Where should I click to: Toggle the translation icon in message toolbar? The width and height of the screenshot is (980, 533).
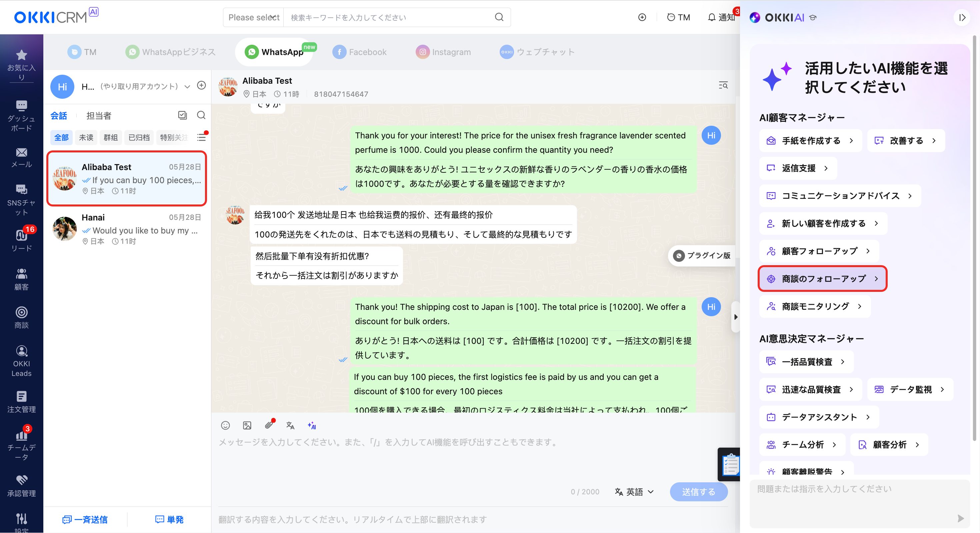tap(290, 425)
